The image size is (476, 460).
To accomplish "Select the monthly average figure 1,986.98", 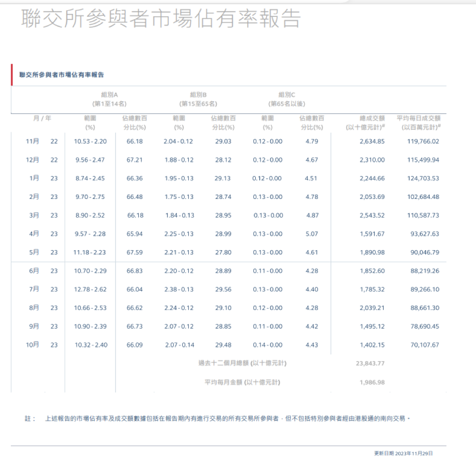I will pos(372,382).
